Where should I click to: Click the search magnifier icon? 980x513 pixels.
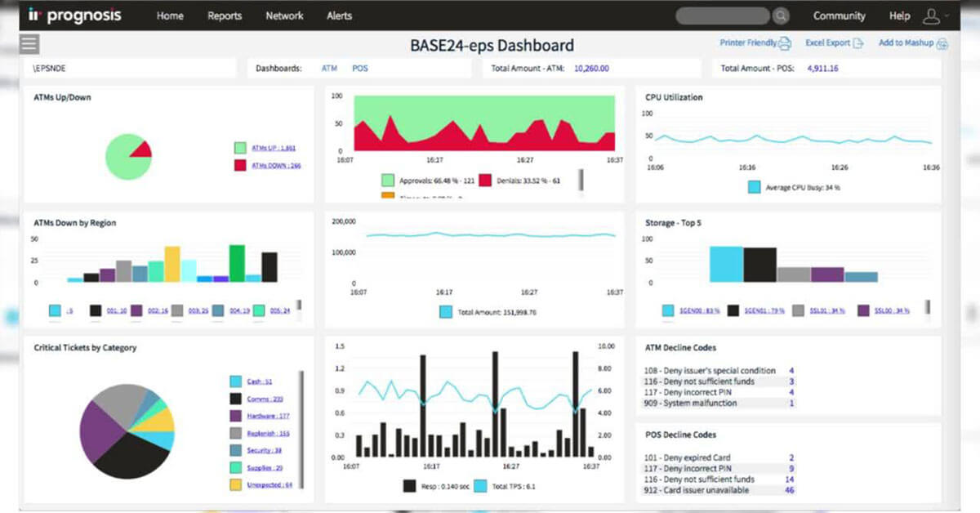click(781, 16)
